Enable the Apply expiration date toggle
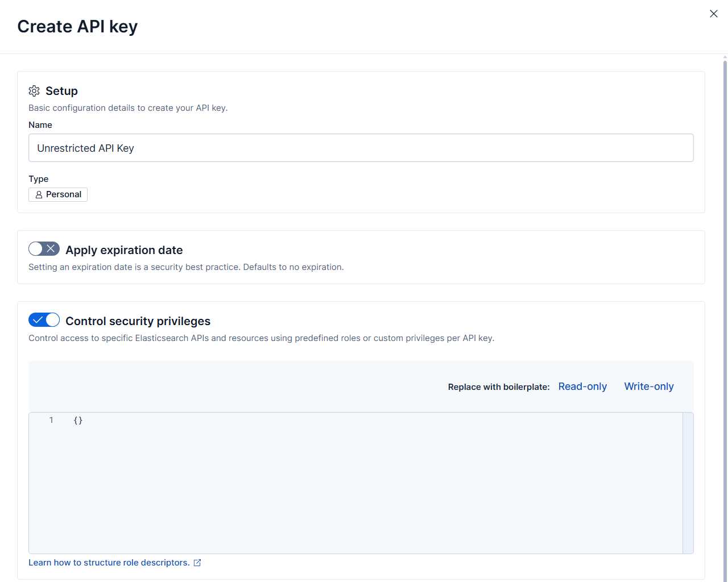Screen dimensions: 728x582 44,248
